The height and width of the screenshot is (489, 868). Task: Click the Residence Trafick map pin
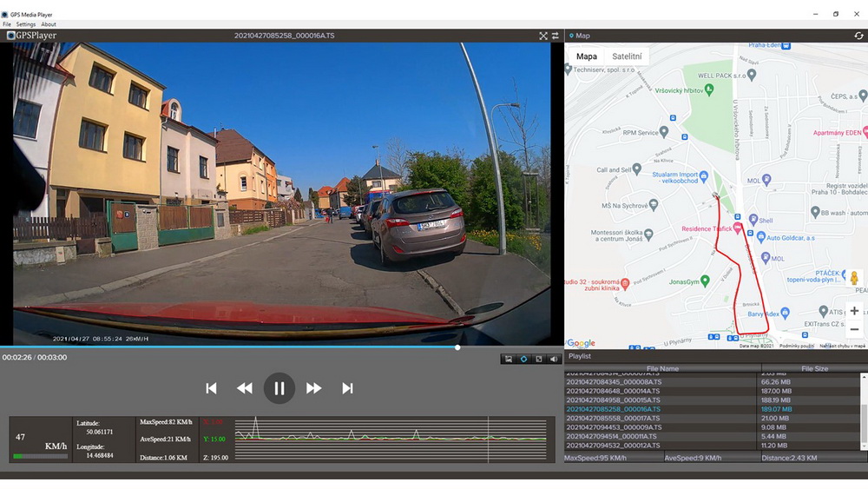click(737, 228)
